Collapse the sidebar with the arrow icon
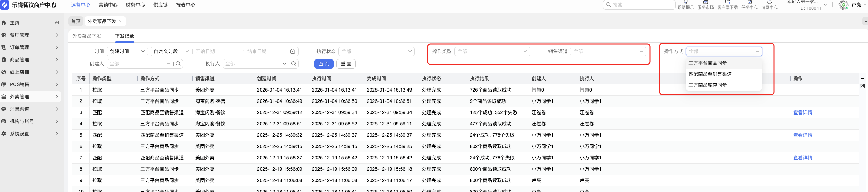Viewport: 868px width, 192px height. click(57, 23)
